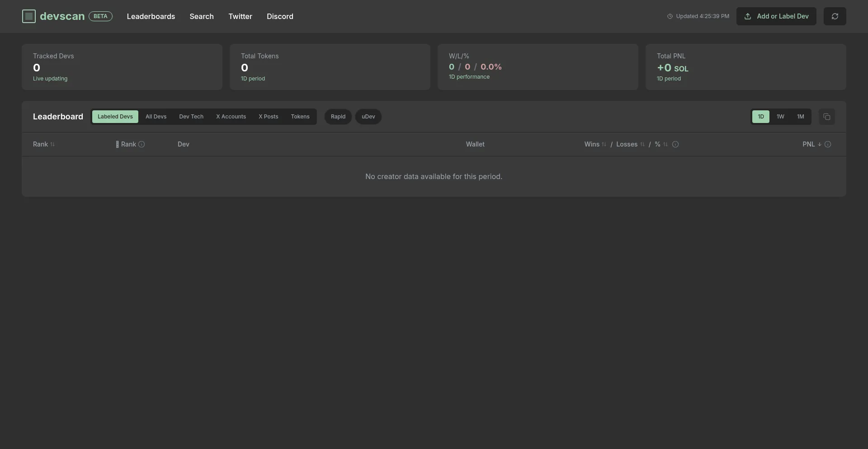Click the copy icon beside the period selector

click(x=827, y=117)
